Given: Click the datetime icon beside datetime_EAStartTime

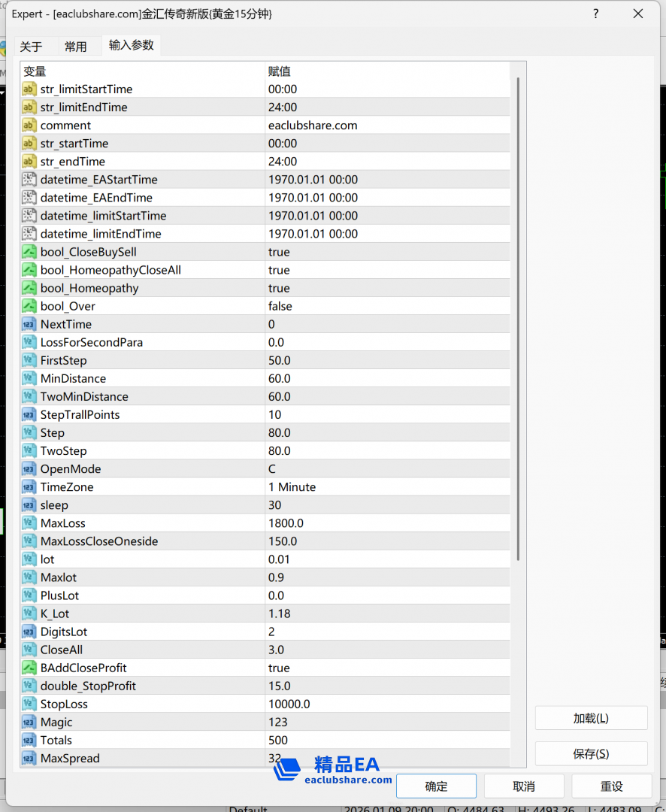Looking at the screenshot, I should [29, 180].
